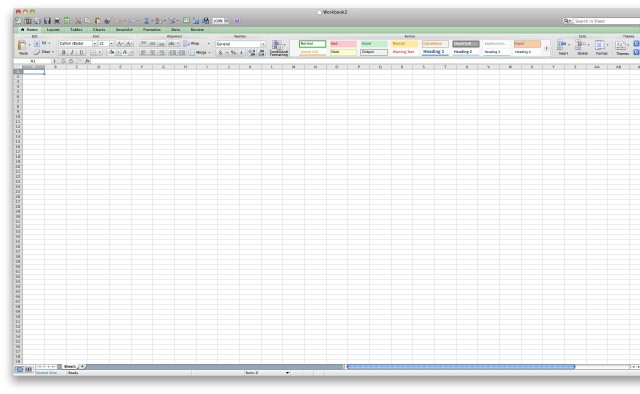640x394 pixels.
Task: Apply the Bad red cell style
Action: click(x=343, y=44)
